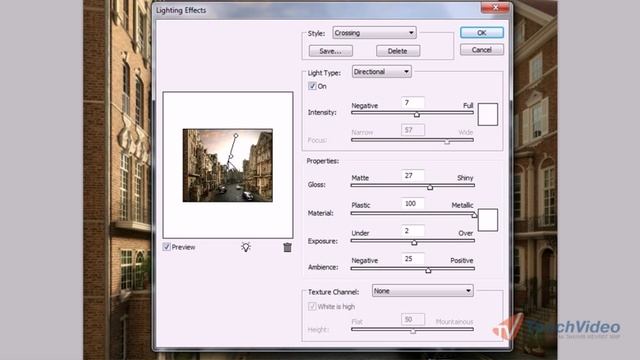The height and width of the screenshot is (360, 640).
Task: Toggle the Preview checkbox
Action: (x=167, y=247)
